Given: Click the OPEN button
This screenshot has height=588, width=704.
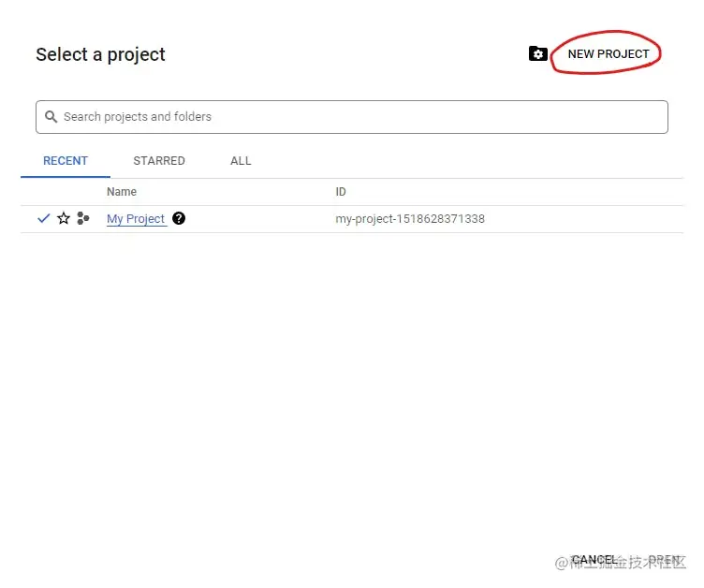Looking at the screenshot, I should coord(665,560).
